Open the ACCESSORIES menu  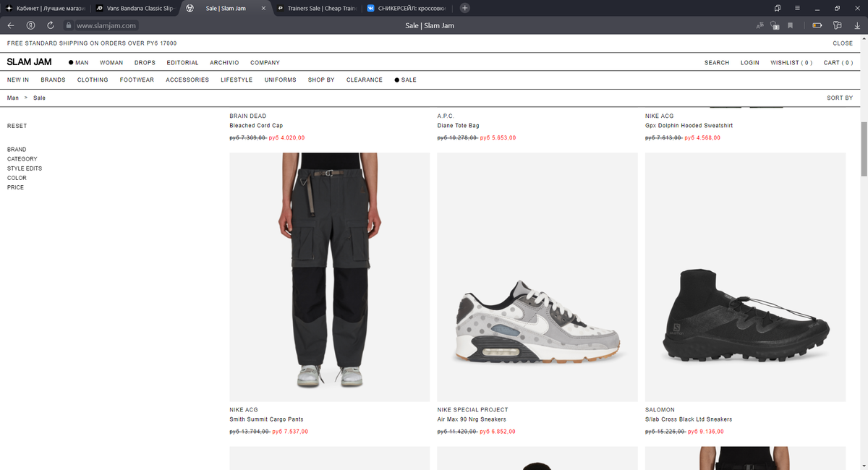[187, 80]
